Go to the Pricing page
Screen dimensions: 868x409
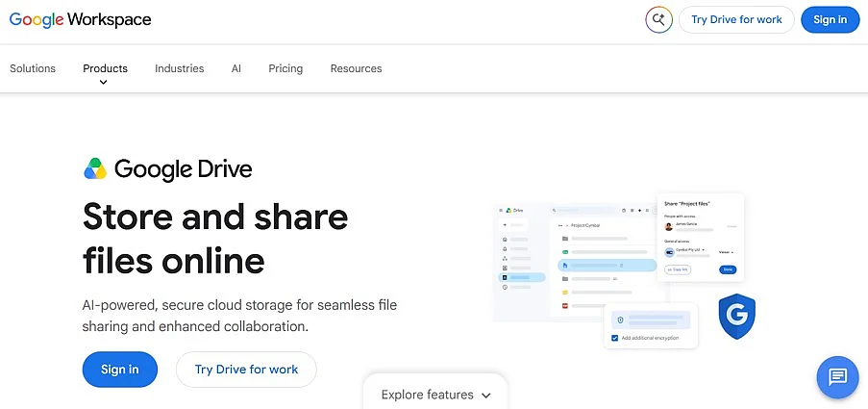[285, 68]
